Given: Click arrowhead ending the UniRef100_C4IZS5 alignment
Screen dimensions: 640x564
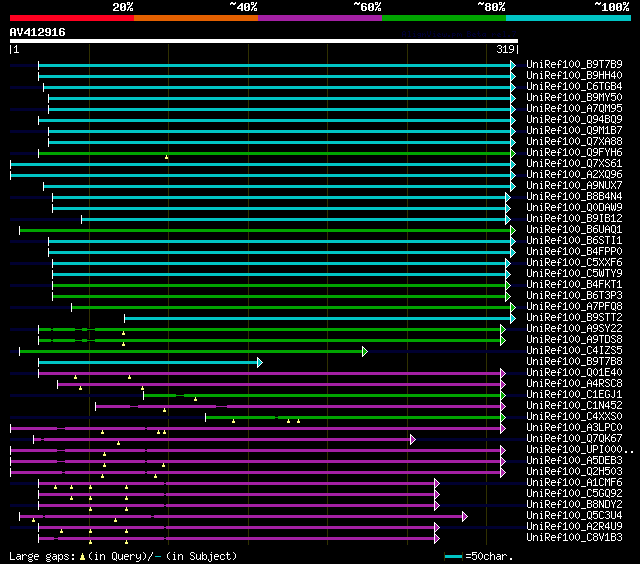Looking at the screenshot, I should coord(365,351).
